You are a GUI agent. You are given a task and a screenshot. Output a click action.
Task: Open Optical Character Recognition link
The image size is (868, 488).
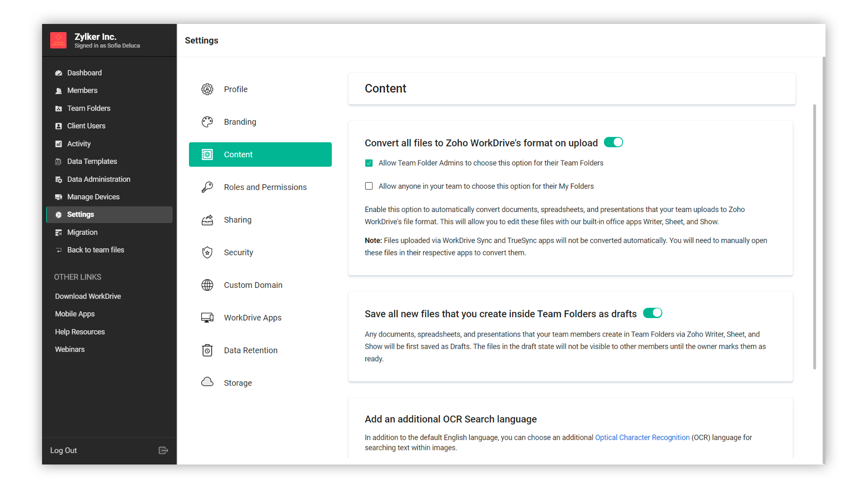[x=642, y=437]
